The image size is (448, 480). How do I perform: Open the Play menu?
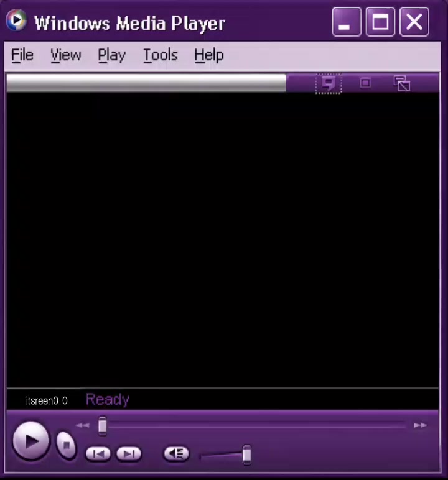coord(112,55)
